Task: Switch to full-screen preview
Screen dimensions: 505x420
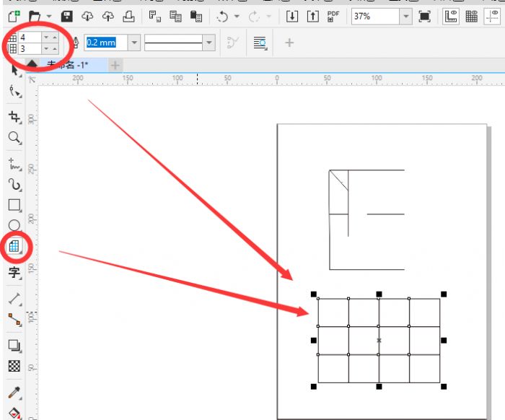Action: [424, 16]
